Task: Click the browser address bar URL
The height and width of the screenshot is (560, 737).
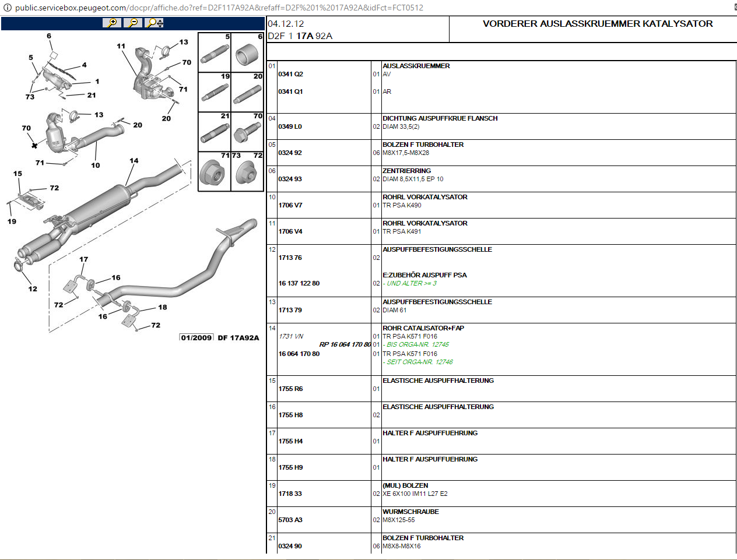Action: click(219, 8)
